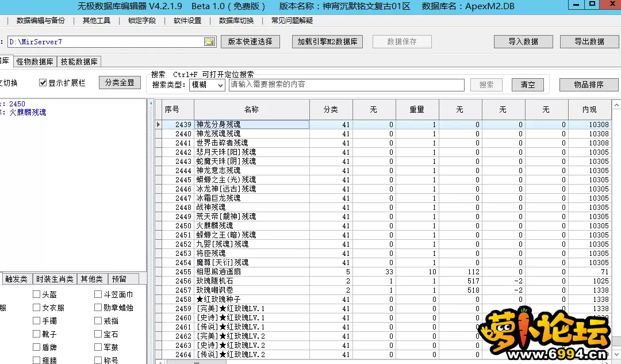Click the 重量 column header

417,109
